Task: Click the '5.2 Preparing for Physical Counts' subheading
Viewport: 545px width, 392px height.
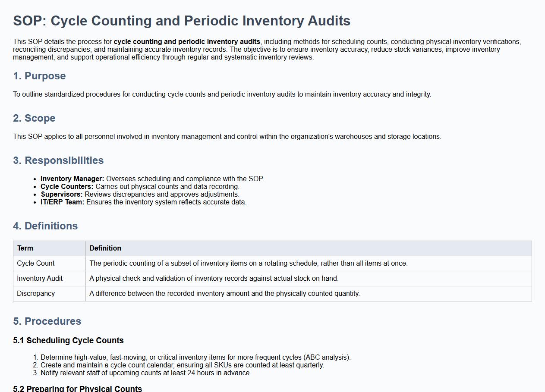Action: click(x=77, y=388)
